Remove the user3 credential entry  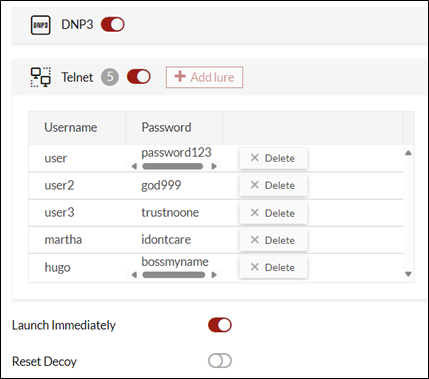[x=273, y=213]
